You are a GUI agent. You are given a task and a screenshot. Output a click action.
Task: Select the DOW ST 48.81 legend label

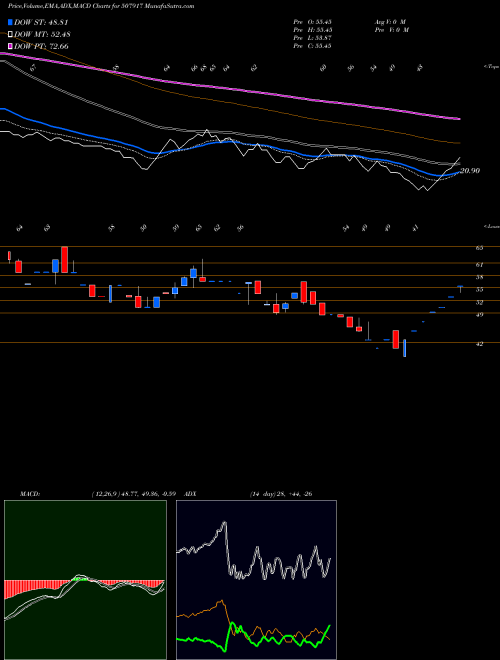41,22
